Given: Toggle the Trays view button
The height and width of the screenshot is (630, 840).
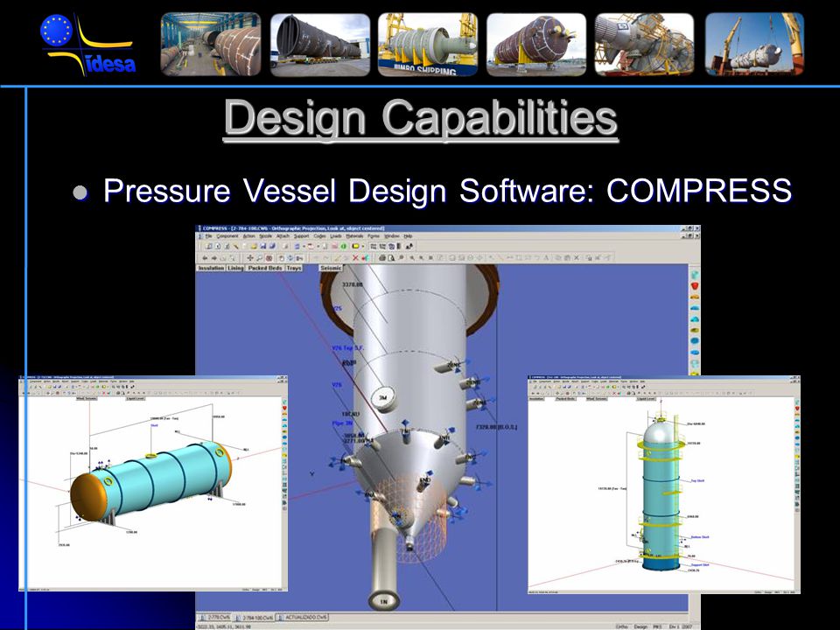Looking at the screenshot, I should [294, 268].
